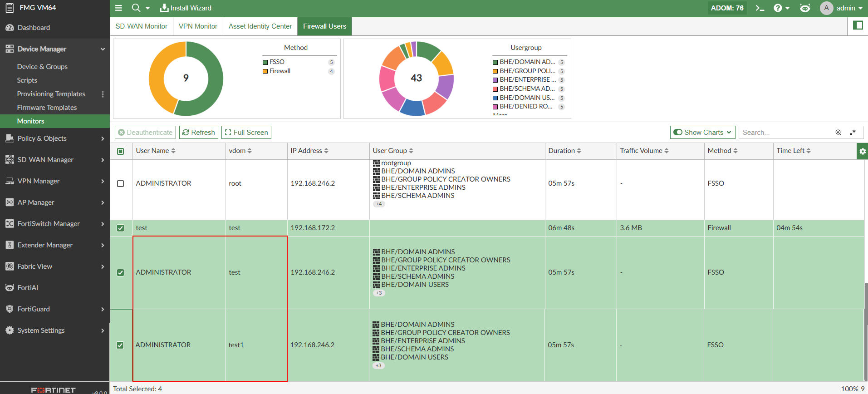Open the CLI console icon

[760, 8]
